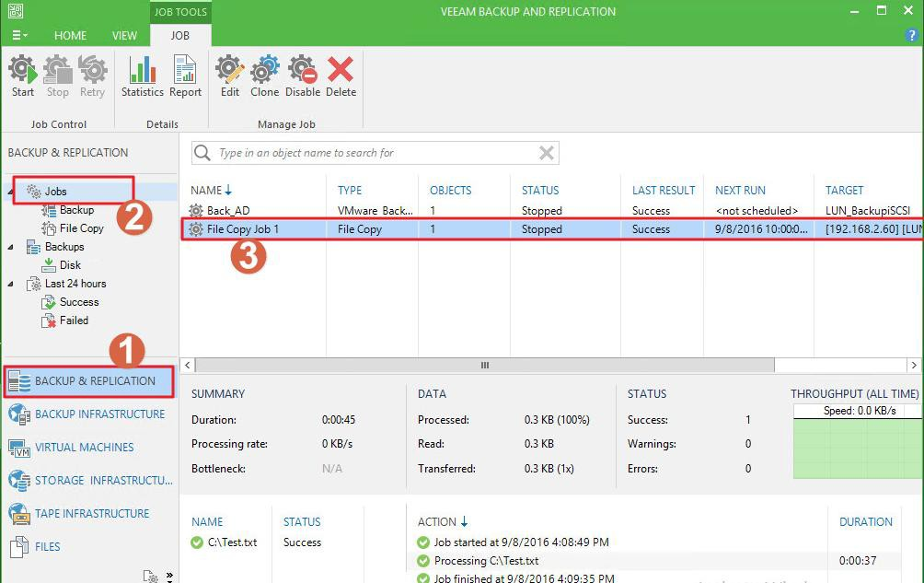
Task: Click the Report icon in Details
Action: coord(185,76)
